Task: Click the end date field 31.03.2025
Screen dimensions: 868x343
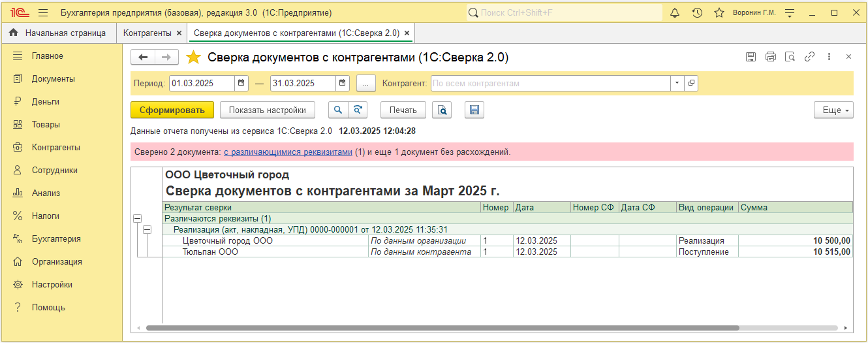Action: (303, 84)
